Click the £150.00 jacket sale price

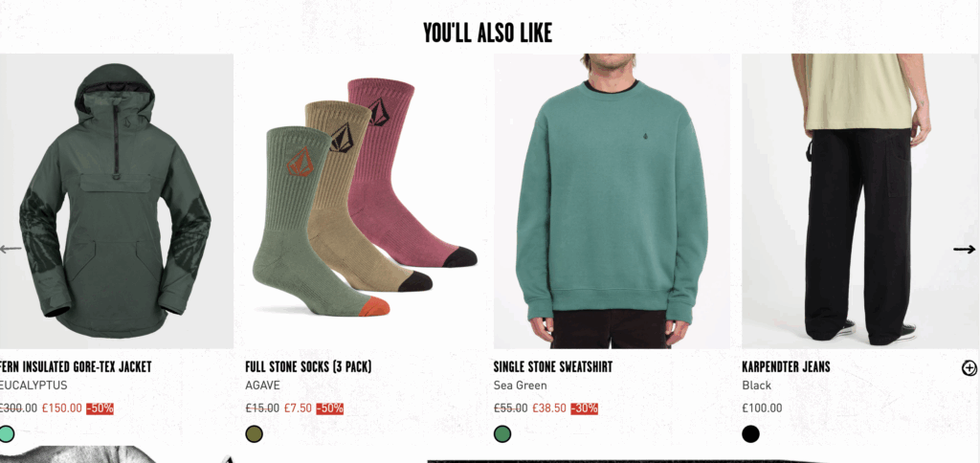pos(62,408)
